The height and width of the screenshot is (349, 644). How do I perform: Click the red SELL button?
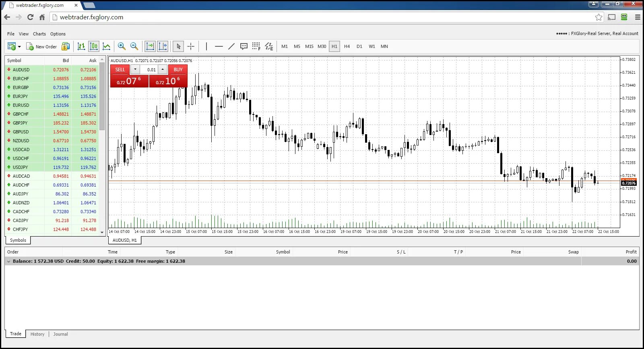[x=120, y=70]
